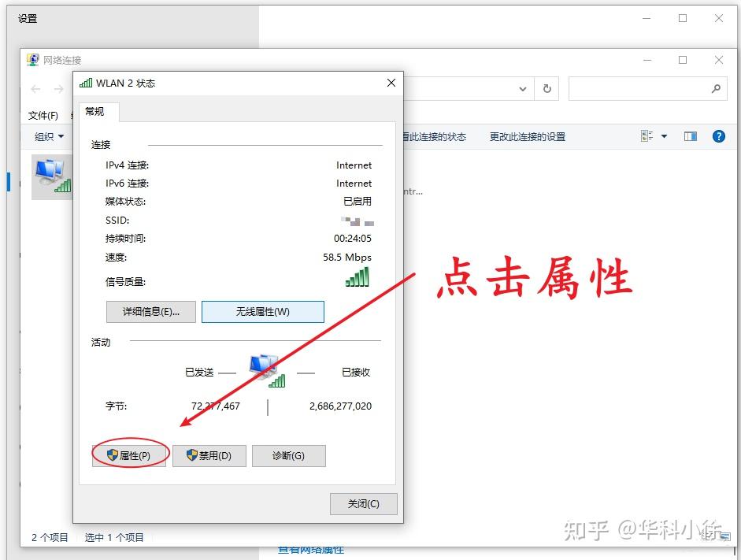
Task: Close the WLAN 2 状态 dialog
Action: coord(391,83)
